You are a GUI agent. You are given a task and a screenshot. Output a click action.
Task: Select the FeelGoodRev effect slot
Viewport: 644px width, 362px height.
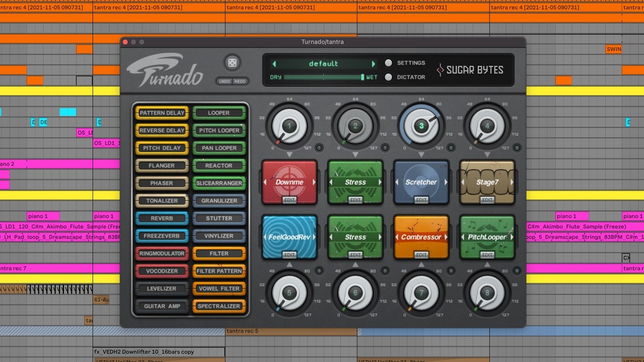point(290,237)
